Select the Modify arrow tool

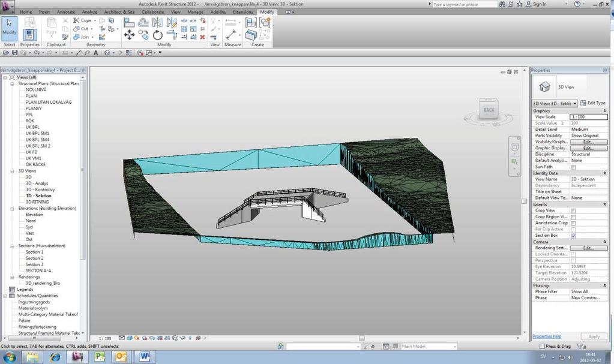click(9, 28)
